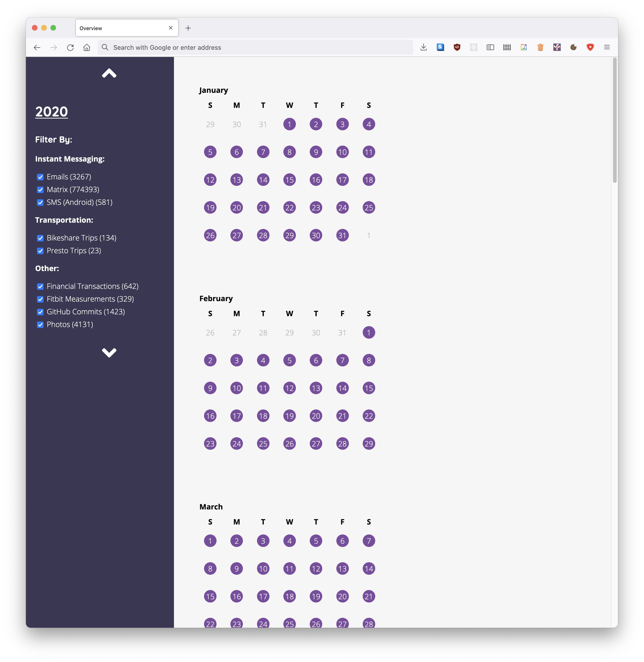Go back to the previous page
This screenshot has width=644, height=662.
click(37, 47)
